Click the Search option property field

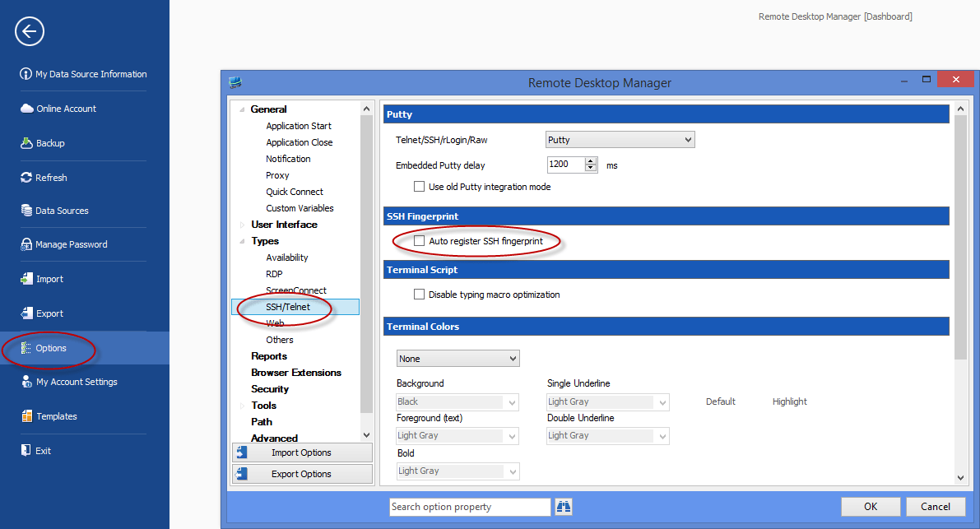click(469, 506)
